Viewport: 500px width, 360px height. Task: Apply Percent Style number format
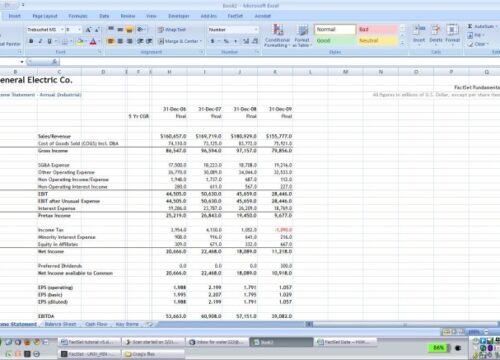[x=226, y=41]
